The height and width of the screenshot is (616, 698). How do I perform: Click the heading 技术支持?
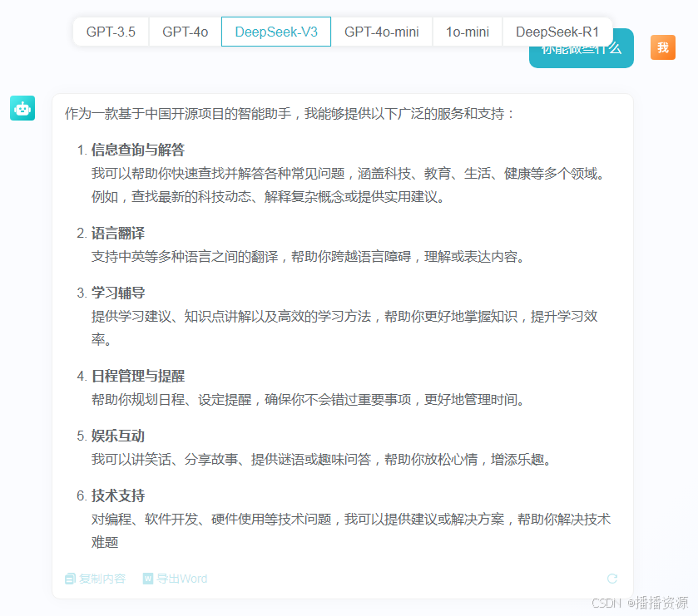click(118, 495)
